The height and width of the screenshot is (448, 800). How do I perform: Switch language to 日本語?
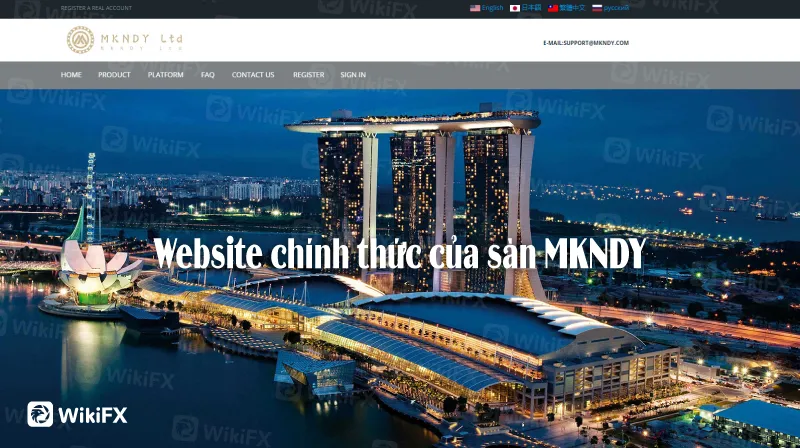coord(531,8)
